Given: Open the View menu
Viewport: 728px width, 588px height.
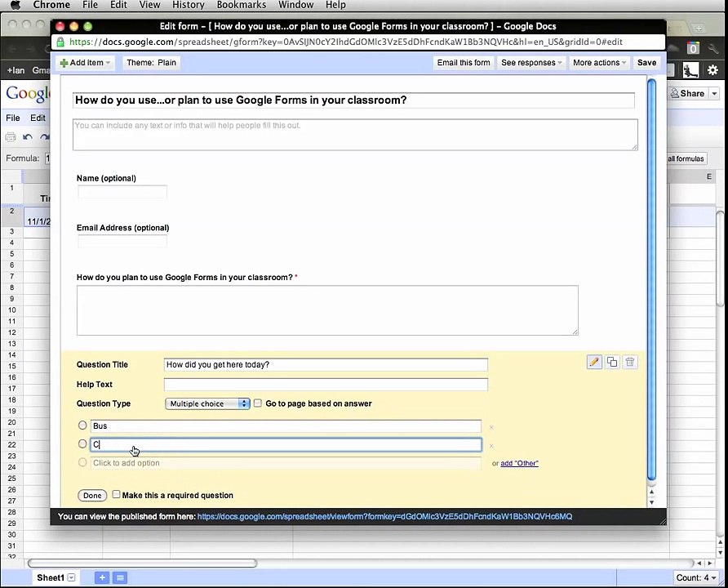Looking at the screenshot, I should pos(149,5).
